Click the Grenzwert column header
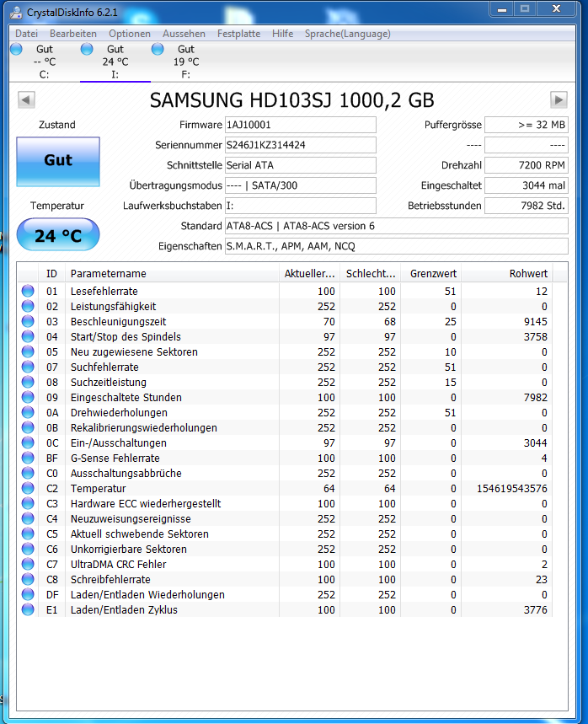The width and height of the screenshot is (588, 724). 430,274
